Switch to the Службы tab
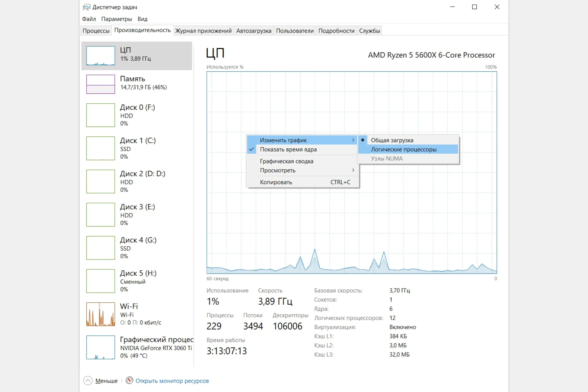This screenshot has height=392, width=588. [x=369, y=31]
